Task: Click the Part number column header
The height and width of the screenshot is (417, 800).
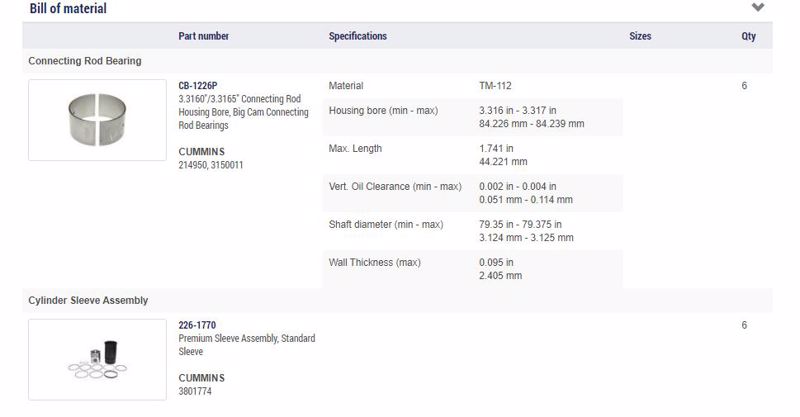Action: pos(203,36)
